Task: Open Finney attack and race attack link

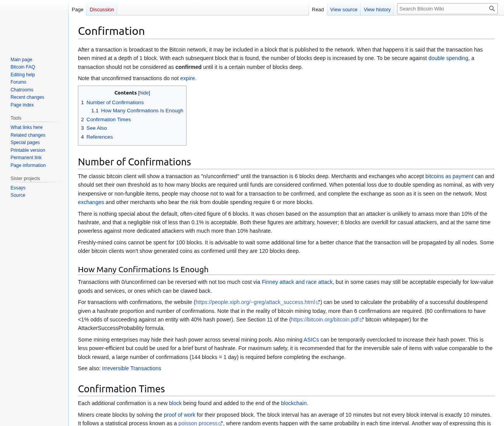Action: click(x=297, y=282)
